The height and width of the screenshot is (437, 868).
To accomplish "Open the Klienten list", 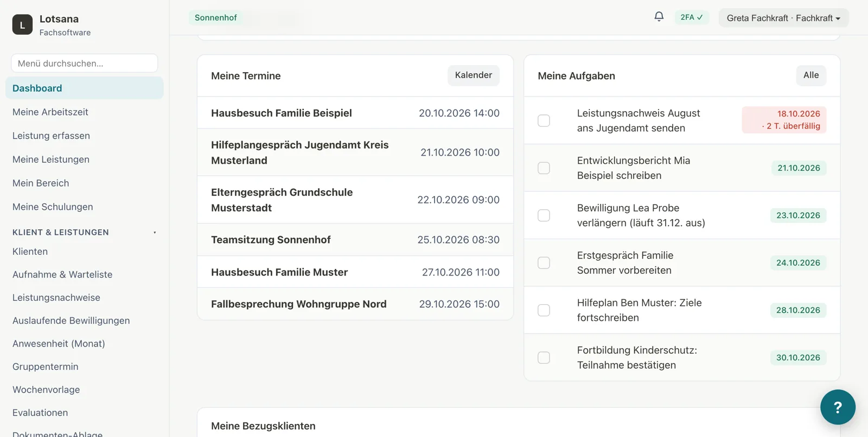I will click(84, 252).
